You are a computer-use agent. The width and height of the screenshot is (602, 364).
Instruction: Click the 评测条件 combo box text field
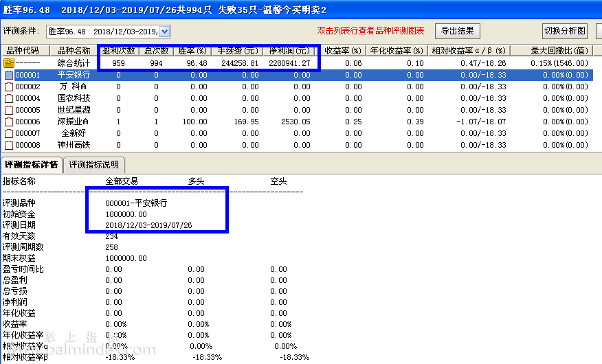pos(103,32)
